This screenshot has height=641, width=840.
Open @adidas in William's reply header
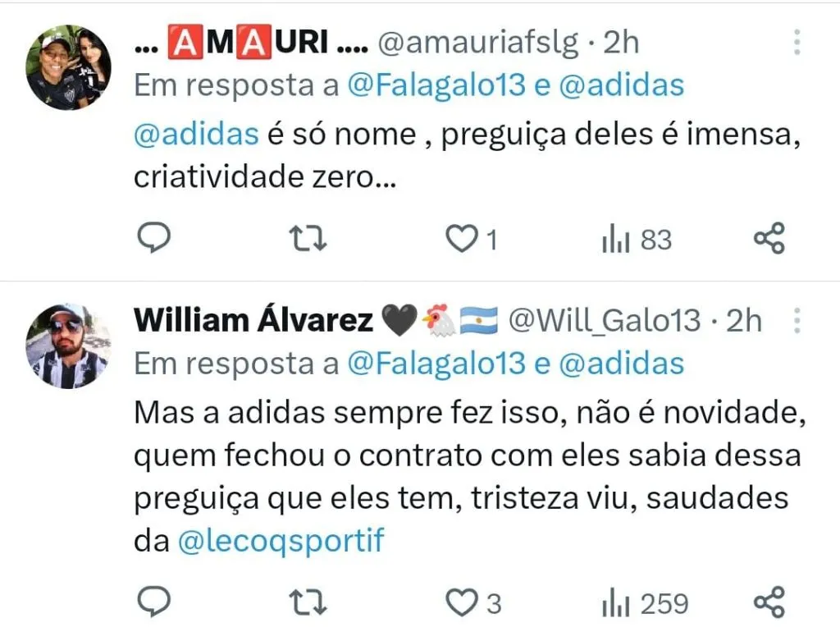coord(622,364)
